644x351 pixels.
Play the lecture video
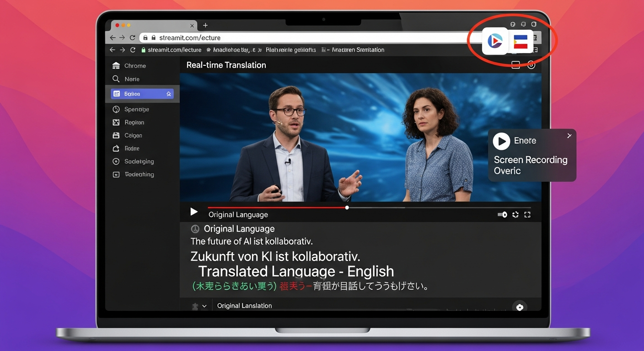coord(194,212)
